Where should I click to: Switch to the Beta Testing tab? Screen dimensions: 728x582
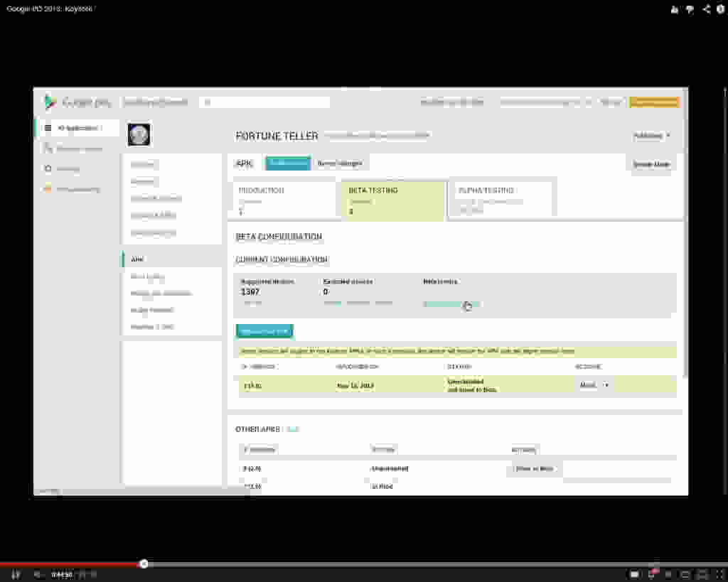(393, 200)
